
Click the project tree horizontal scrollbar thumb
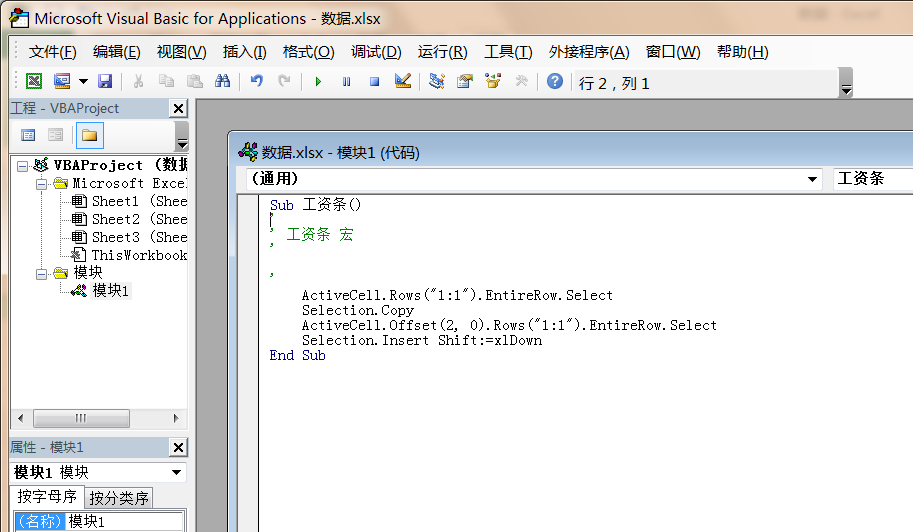(82, 418)
